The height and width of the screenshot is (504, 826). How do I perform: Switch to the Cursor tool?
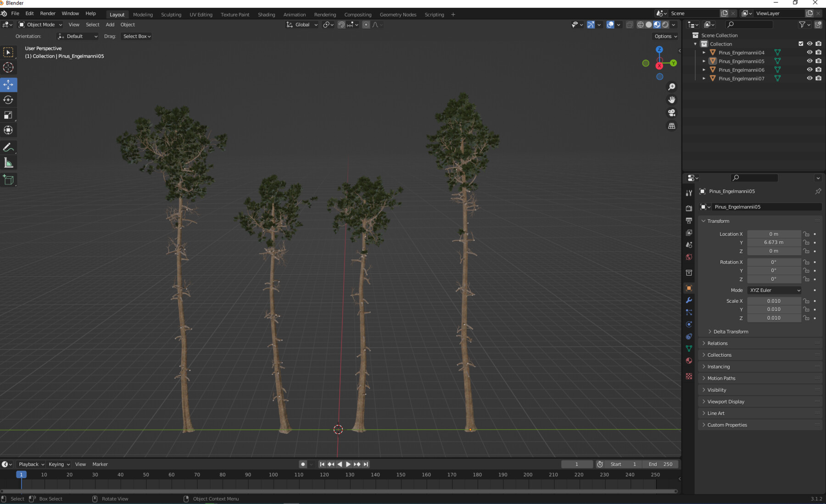click(x=8, y=67)
